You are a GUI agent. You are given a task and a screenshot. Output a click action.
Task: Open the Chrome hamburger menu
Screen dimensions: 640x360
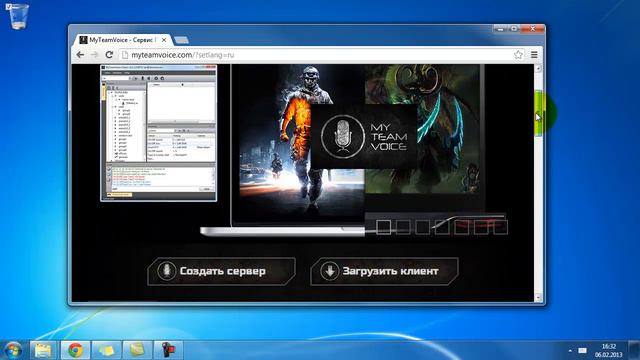534,55
